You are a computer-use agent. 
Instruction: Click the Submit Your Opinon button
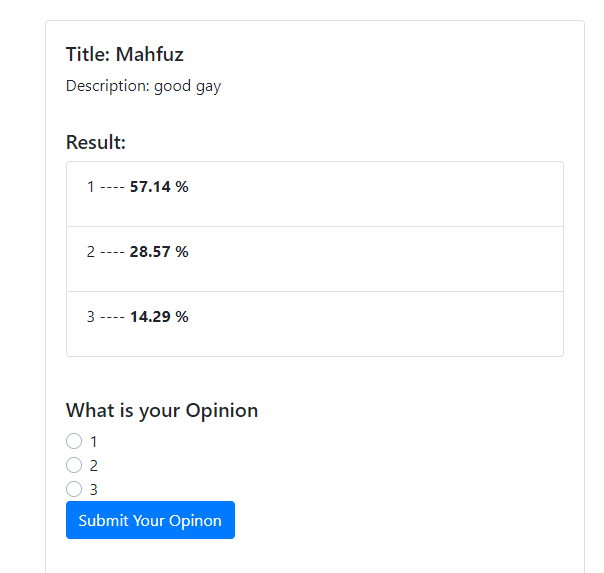[x=150, y=520]
